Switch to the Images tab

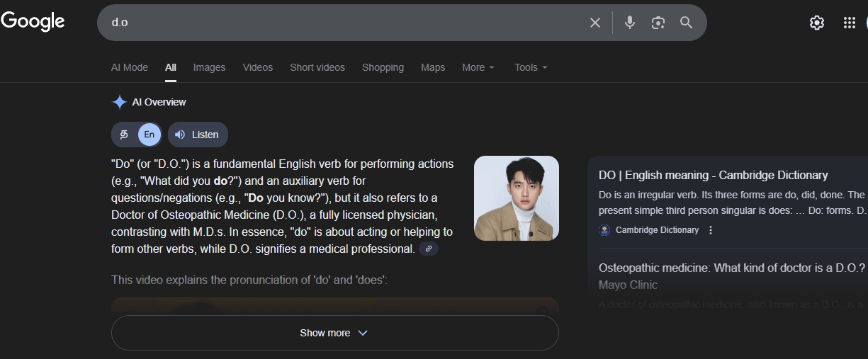[x=209, y=67]
